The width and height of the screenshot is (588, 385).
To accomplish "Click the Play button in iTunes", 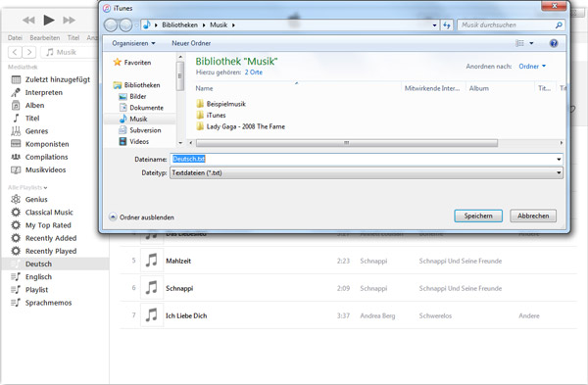I will (x=49, y=20).
